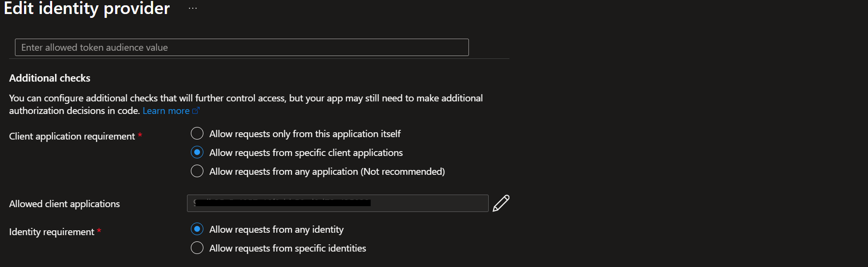Click the red asterisk after Identity requirement
Viewport: 868px width, 267px height.
click(x=99, y=231)
